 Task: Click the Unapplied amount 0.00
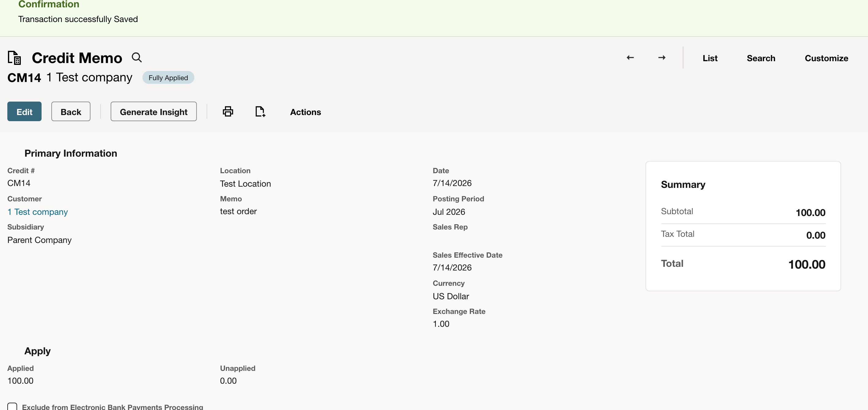coord(228,381)
